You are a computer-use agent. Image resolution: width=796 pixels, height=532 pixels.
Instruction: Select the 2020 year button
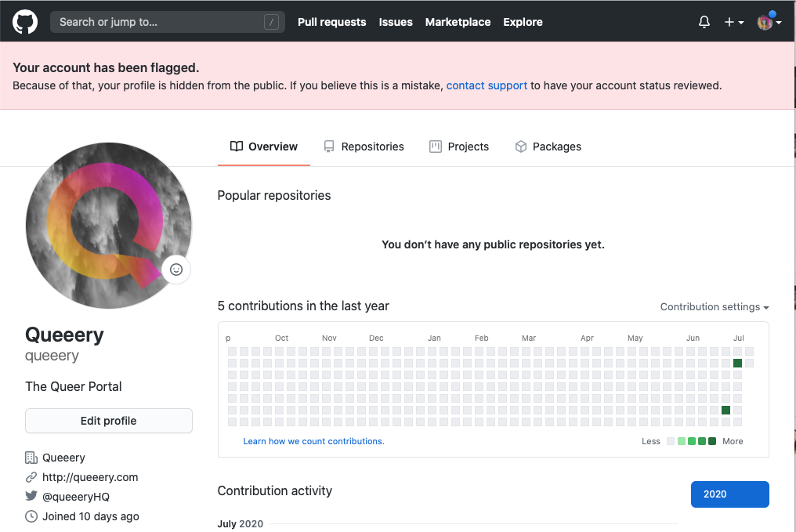coord(730,494)
